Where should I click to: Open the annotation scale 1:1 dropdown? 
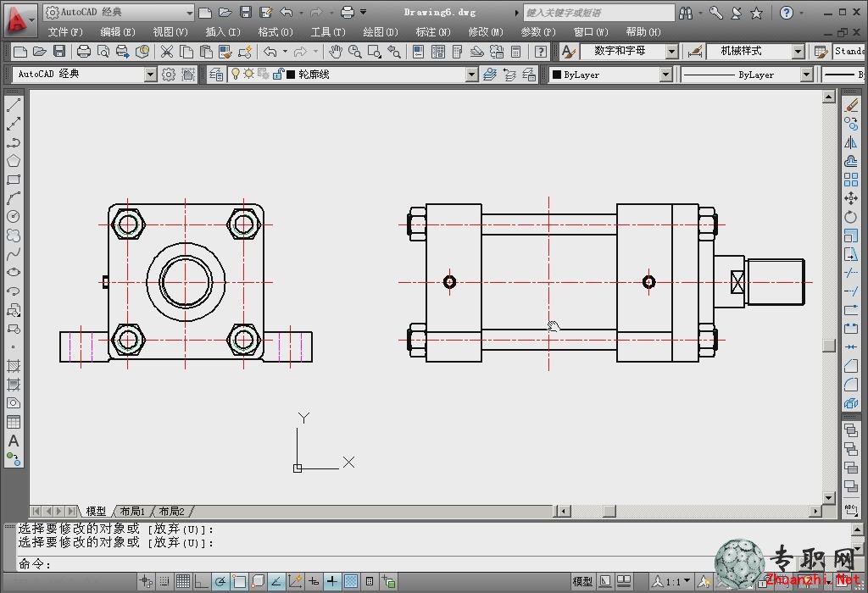tap(673, 581)
